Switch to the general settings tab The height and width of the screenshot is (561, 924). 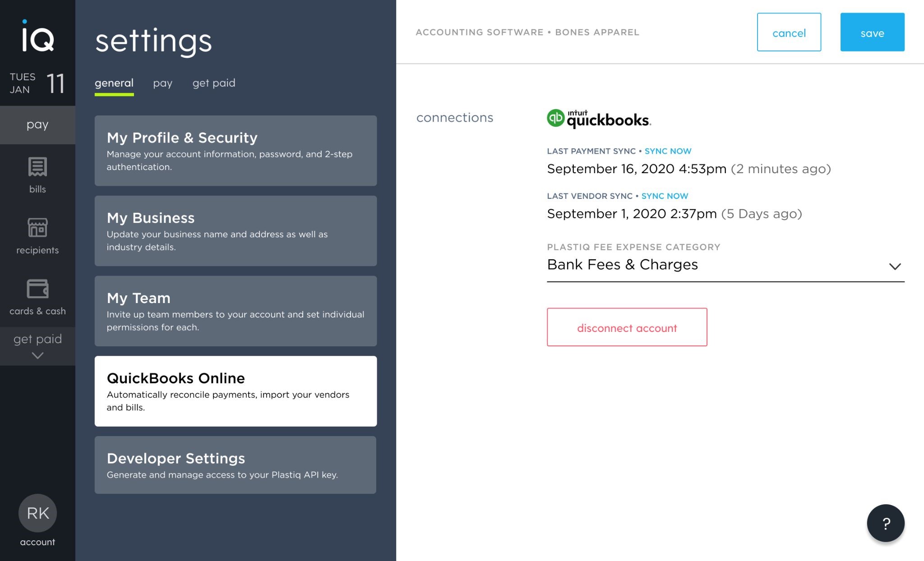point(114,83)
